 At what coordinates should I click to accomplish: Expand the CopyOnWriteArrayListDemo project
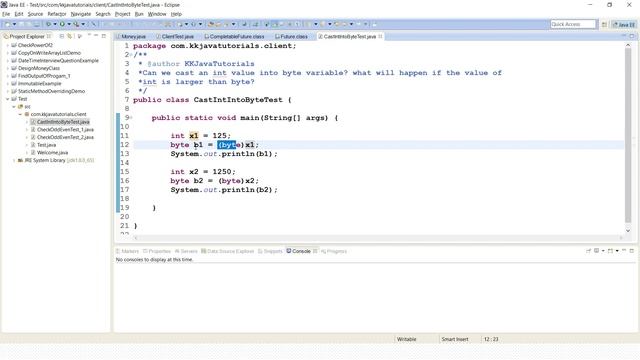[x=7, y=53]
